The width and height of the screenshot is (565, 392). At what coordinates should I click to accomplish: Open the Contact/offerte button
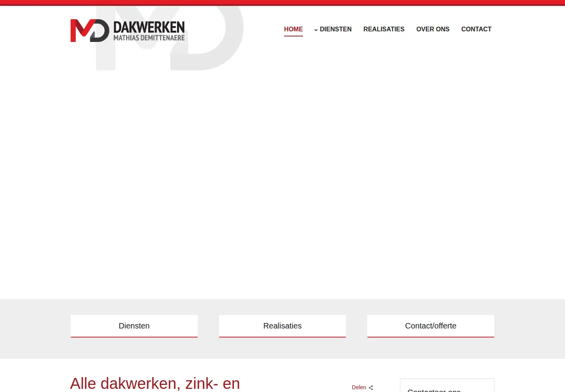(x=431, y=326)
